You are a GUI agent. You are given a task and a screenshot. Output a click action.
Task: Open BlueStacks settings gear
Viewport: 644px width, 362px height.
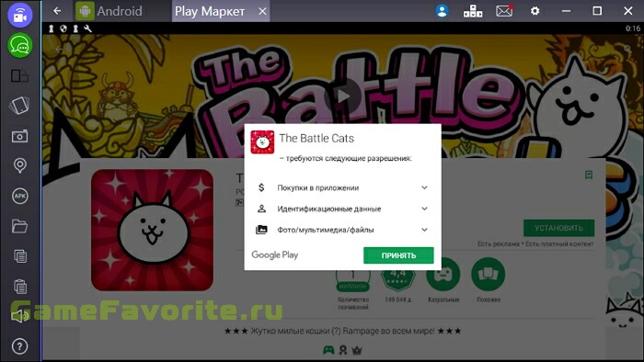click(535, 11)
